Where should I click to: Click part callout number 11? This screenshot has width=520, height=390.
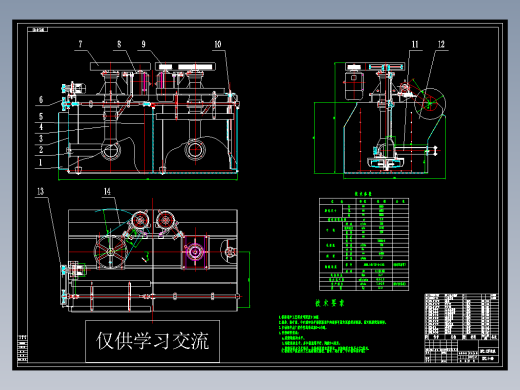pyautogui.click(x=415, y=44)
